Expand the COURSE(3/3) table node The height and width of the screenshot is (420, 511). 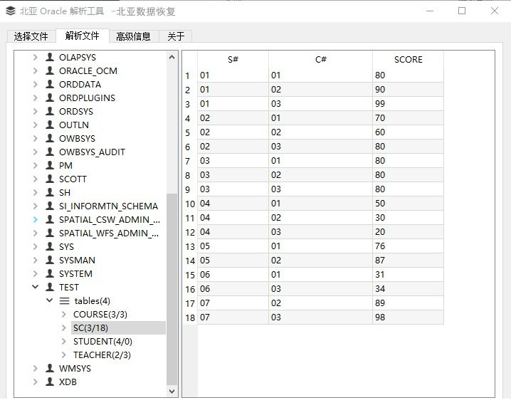tap(64, 314)
